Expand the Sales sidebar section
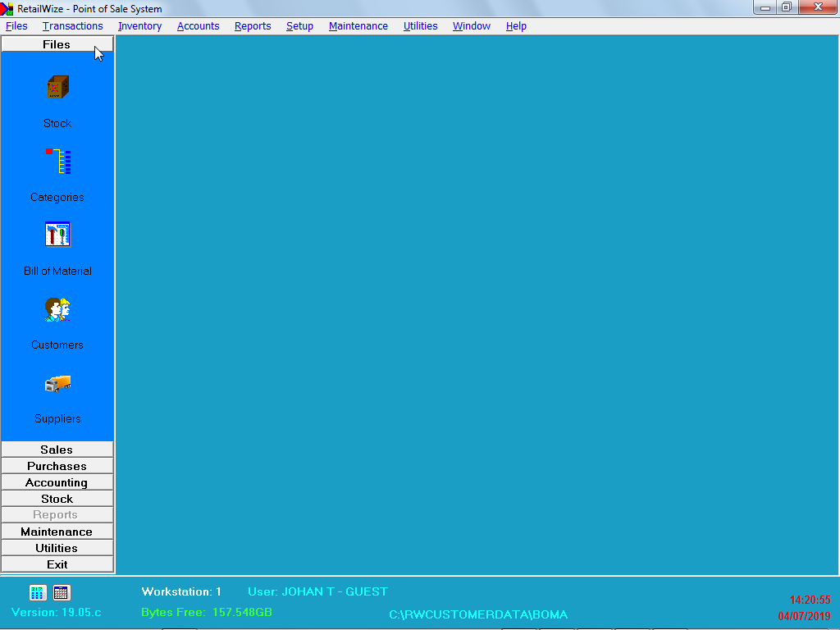Viewport: 840px width, 630px height. click(x=57, y=450)
